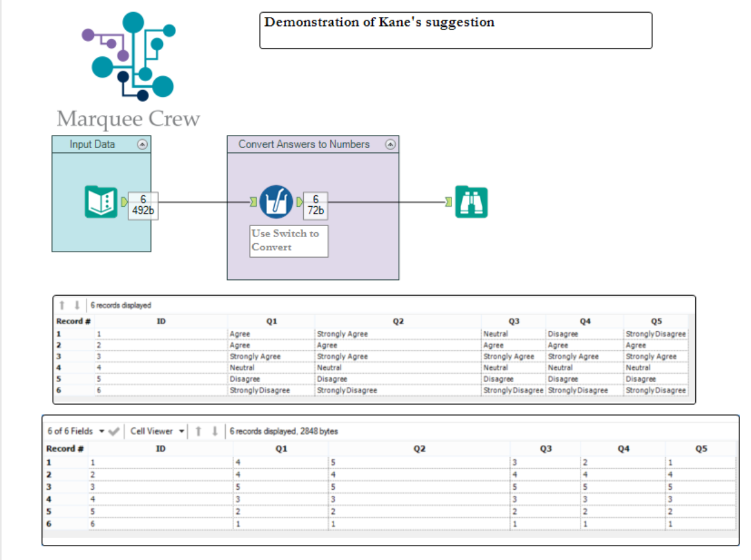Click '6 records displayed, 2848 bytes' status text
751x560 pixels.
pos(284,431)
